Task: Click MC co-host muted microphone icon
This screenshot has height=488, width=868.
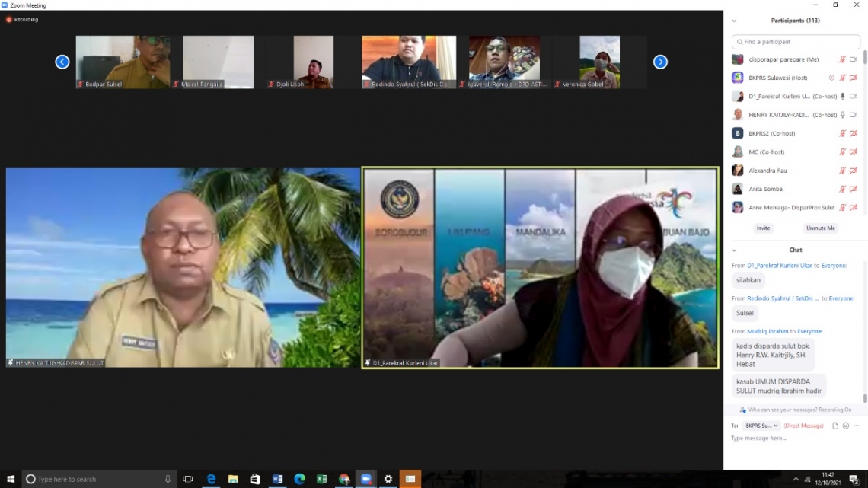Action: (842, 152)
